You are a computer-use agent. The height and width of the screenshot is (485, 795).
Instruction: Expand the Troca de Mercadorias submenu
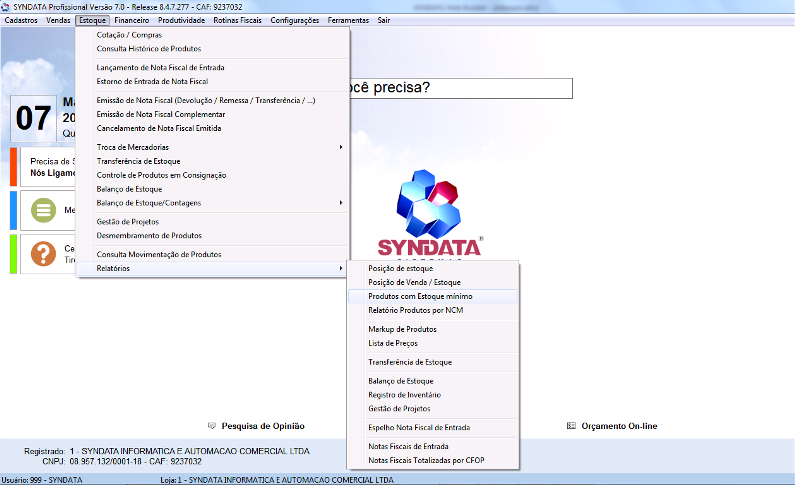[213, 147]
